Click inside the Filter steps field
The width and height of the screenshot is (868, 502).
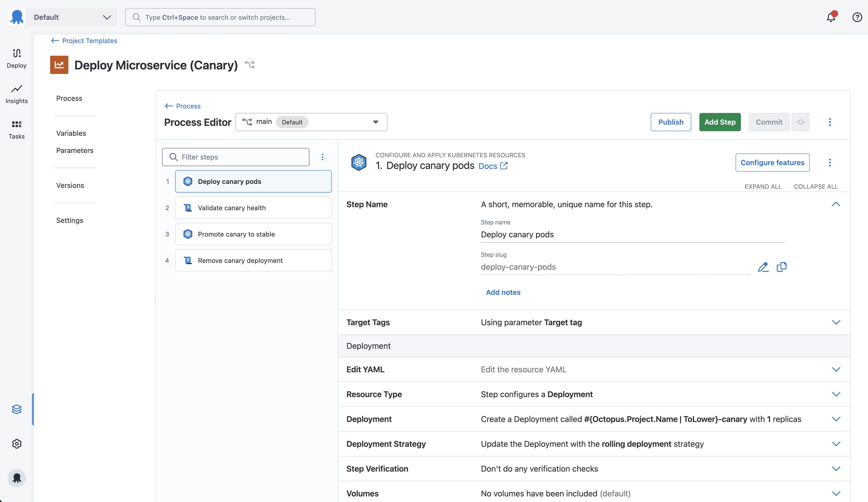(236, 157)
